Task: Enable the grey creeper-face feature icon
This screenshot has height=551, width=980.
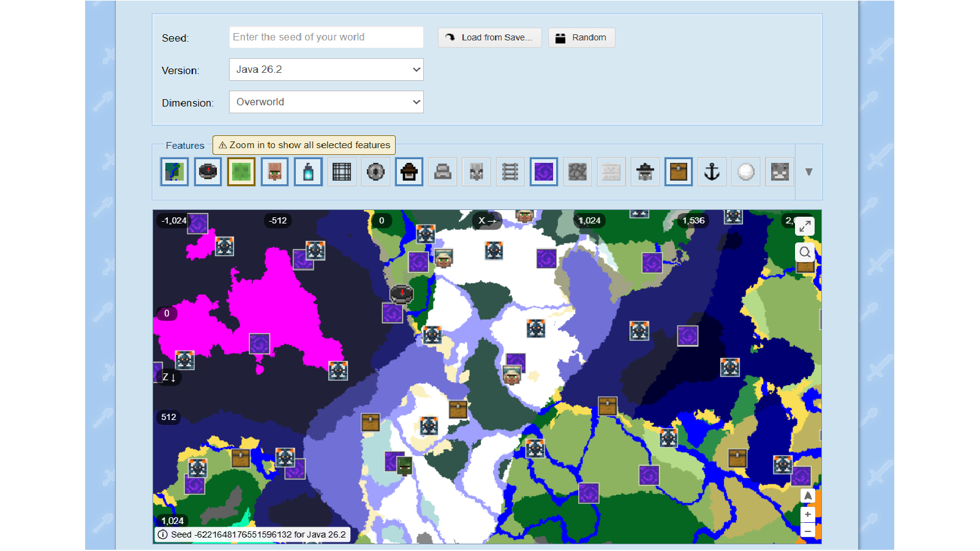Action: [x=779, y=172]
